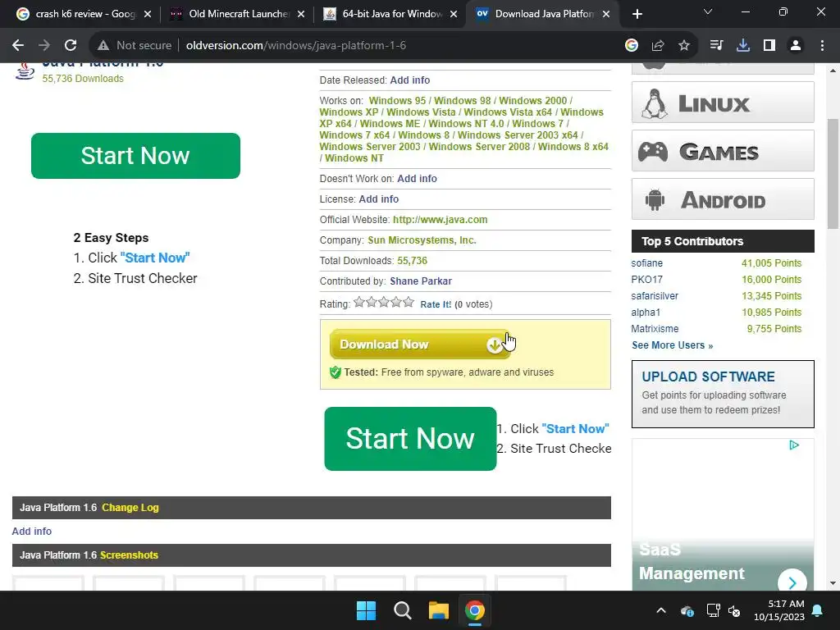Close the 64-bit Java for Windows tab
This screenshot has width=840, height=630.
[x=454, y=14]
